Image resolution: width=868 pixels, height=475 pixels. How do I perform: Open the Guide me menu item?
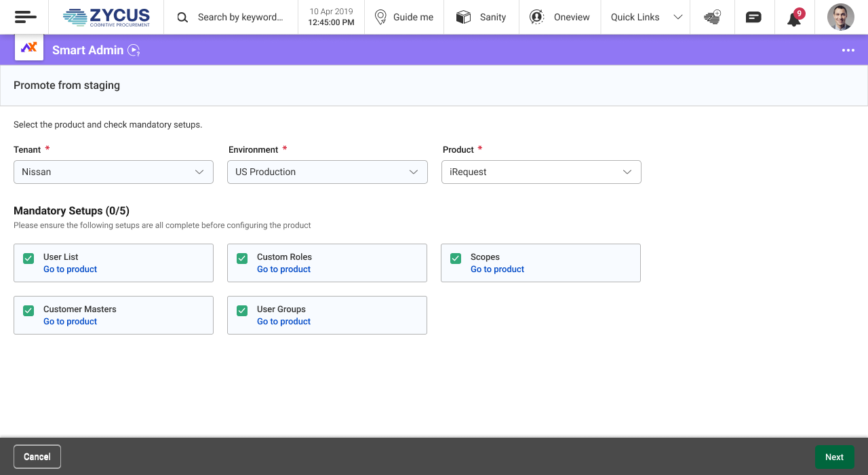[404, 17]
